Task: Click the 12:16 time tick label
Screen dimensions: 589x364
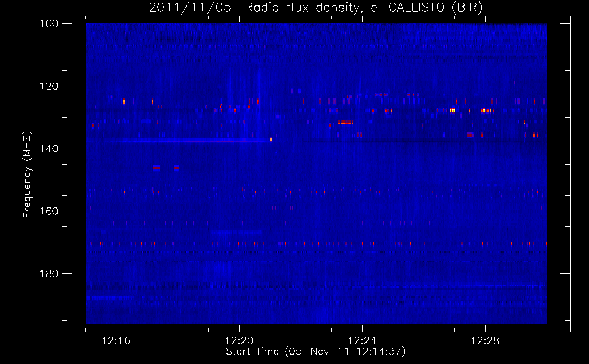Action: click(x=116, y=341)
